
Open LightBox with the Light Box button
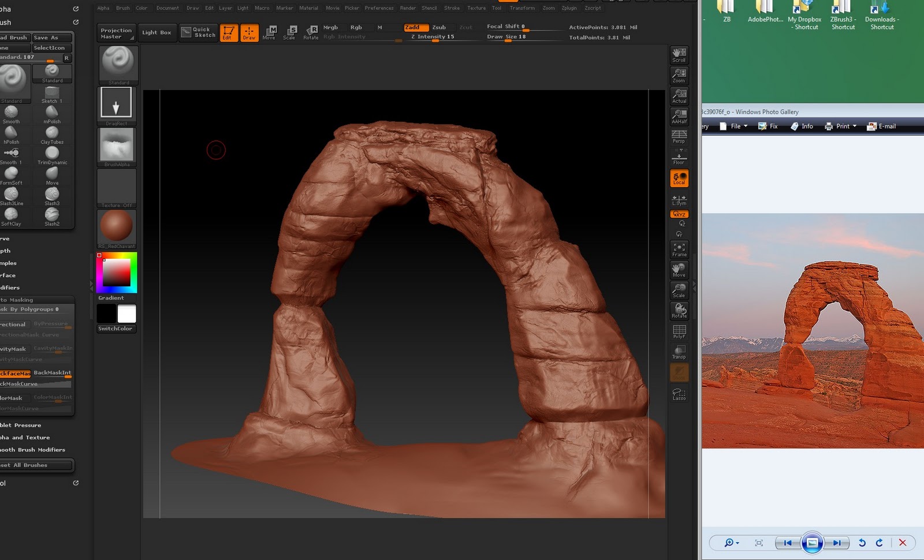click(157, 32)
